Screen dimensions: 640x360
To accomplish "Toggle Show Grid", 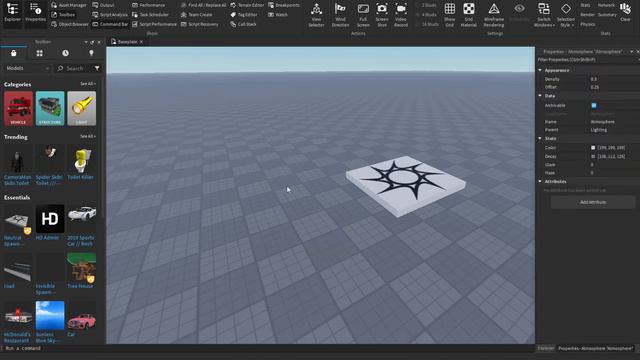I will coord(449,15).
